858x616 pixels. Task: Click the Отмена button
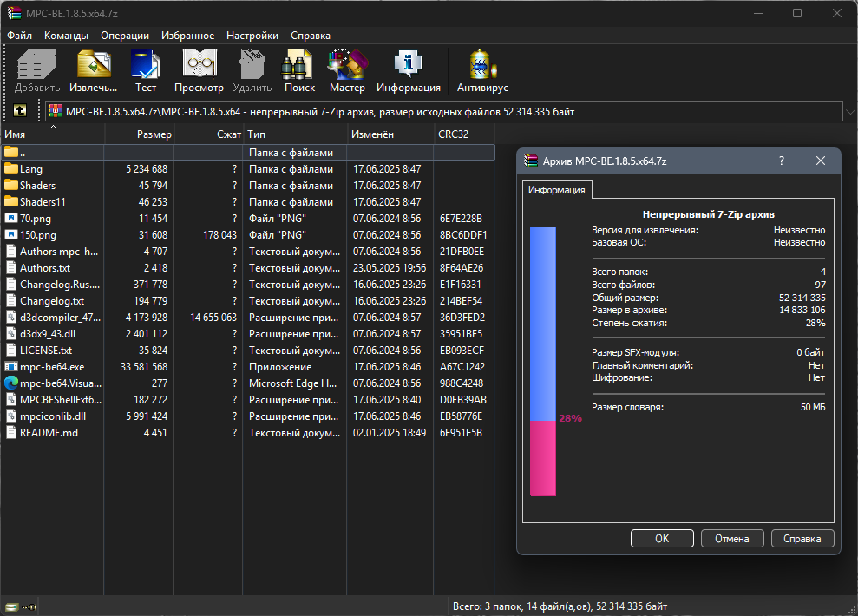tap(731, 539)
